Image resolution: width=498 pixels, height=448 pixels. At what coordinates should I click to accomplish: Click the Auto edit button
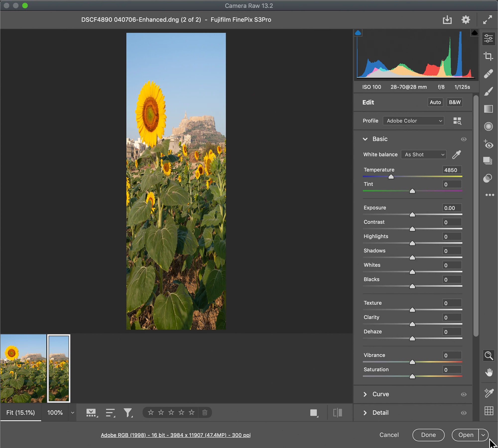pyautogui.click(x=435, y=102)
